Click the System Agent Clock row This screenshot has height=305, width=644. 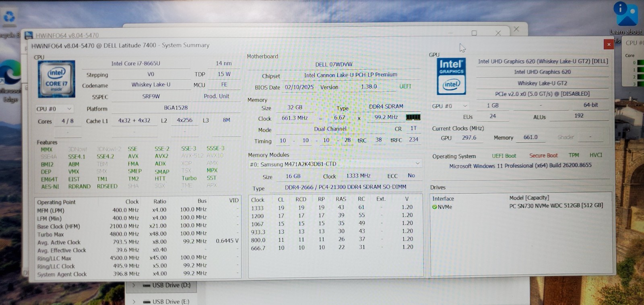(x=138, y=274)
